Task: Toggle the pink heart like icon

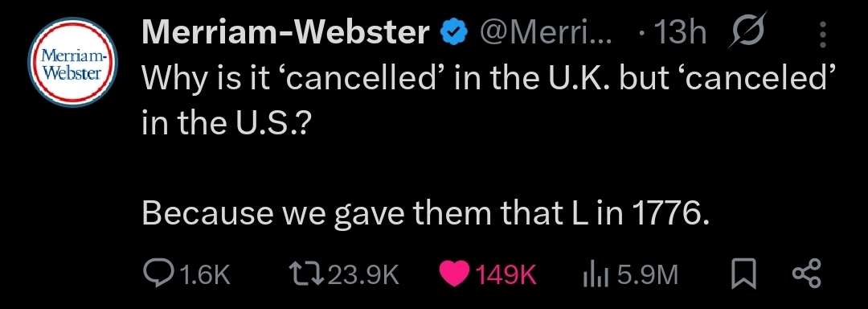Action: (454, 274)
